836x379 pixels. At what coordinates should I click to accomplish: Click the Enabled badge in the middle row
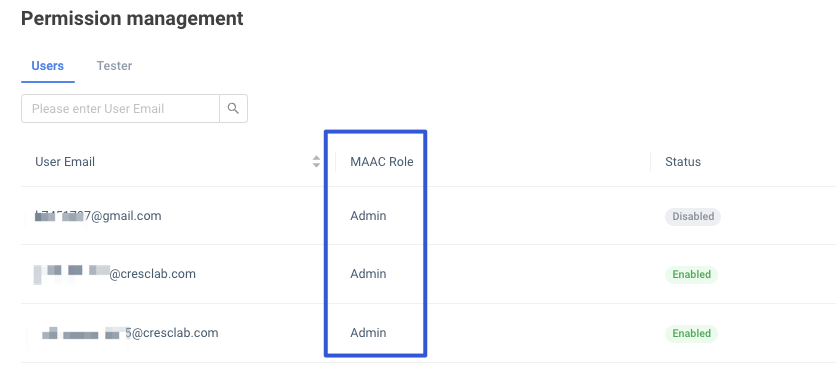(692, 275)
